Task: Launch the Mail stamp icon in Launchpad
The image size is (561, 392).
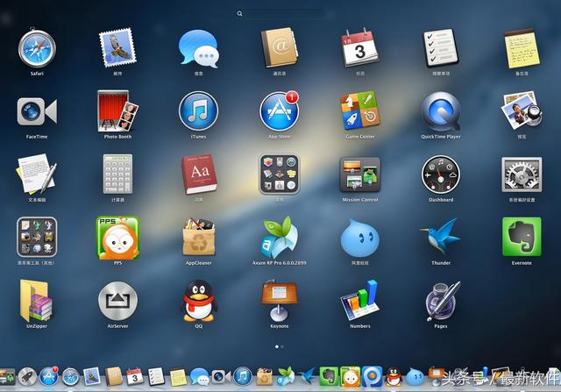Action: 117,47
